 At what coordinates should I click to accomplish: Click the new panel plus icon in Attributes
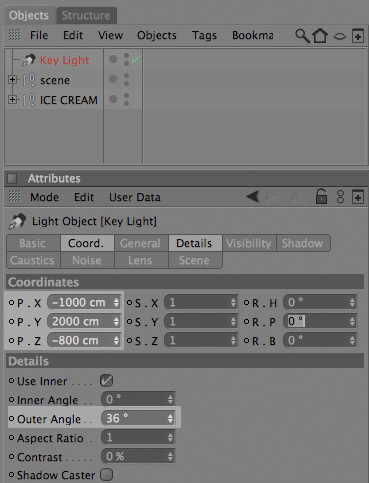click(358, 197)
